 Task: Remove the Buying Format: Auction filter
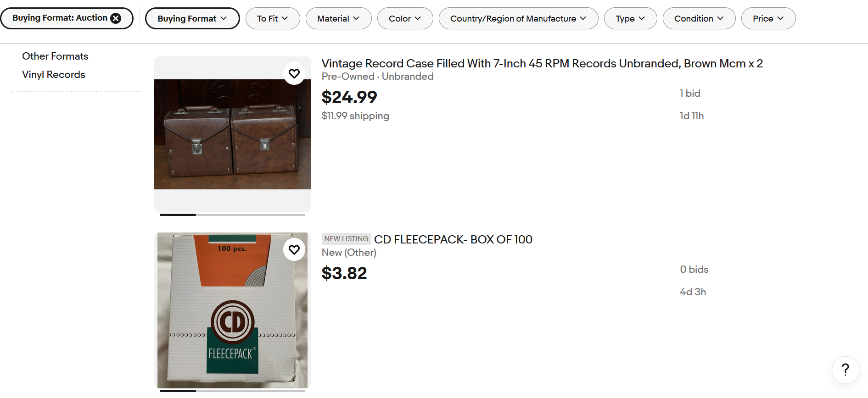pos(116,18)
